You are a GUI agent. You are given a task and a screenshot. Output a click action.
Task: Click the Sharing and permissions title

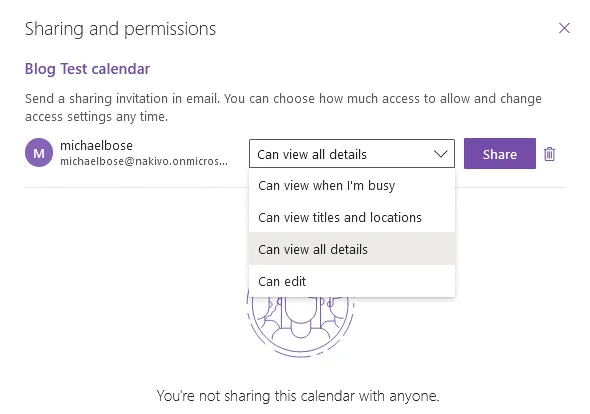point(120,29)
